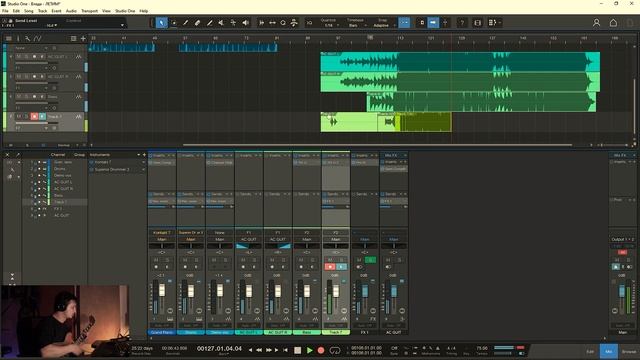This screenshot has width=640, height=360.
Task: Select the Mute tool
Action: (221, 23)
